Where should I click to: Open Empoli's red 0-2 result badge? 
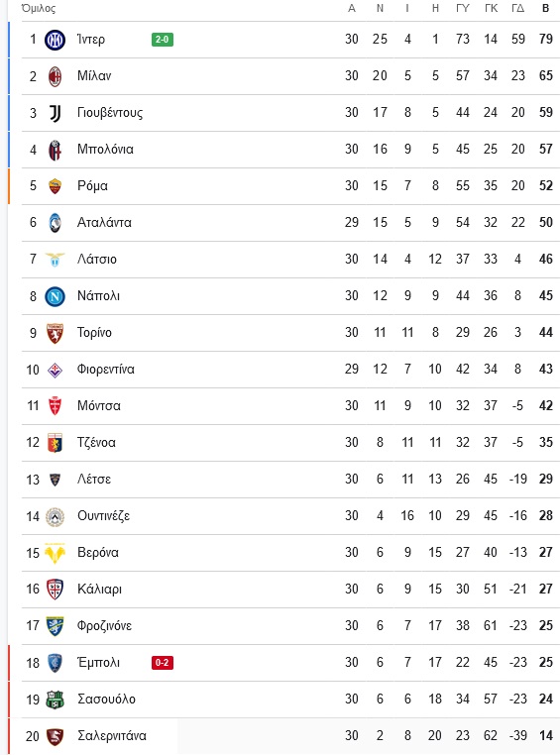tap(163, 663)
